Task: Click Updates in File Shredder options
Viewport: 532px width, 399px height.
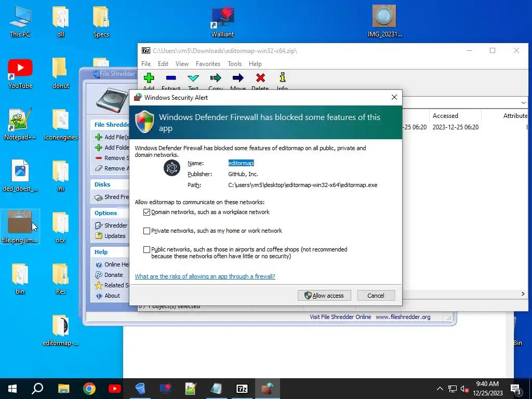Action: (x=110, y=236)
